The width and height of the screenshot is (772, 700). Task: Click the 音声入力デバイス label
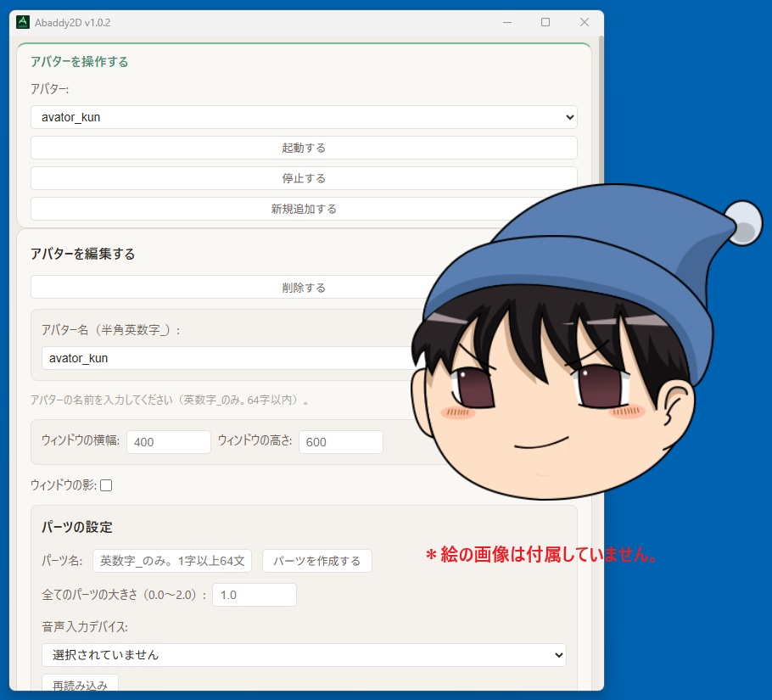85,627
